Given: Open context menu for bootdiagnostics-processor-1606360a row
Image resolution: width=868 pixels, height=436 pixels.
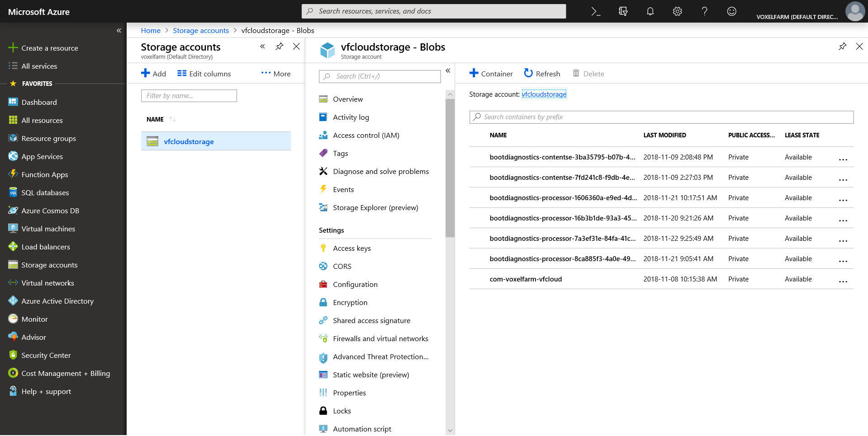Looking at the screenshot, I should pos(843,200).
